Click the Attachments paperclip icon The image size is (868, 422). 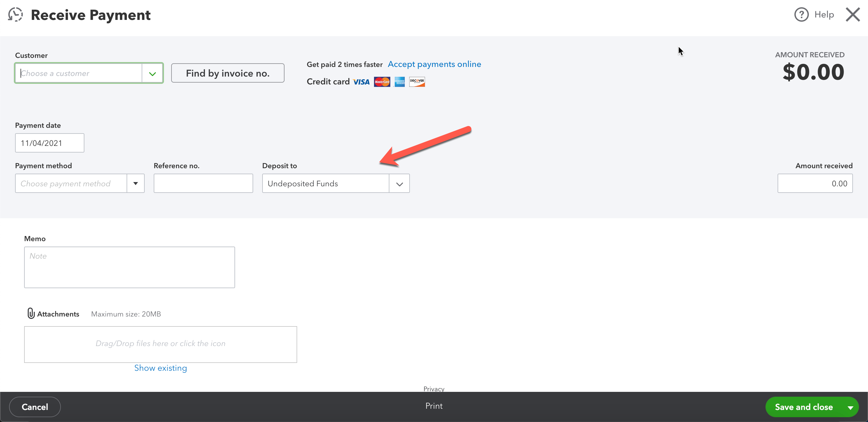click(x=31, y=313)
